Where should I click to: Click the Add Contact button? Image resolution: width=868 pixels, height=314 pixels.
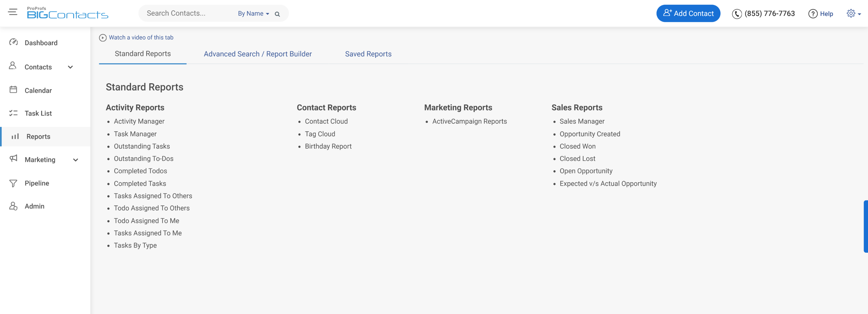[x=688, y=14]
